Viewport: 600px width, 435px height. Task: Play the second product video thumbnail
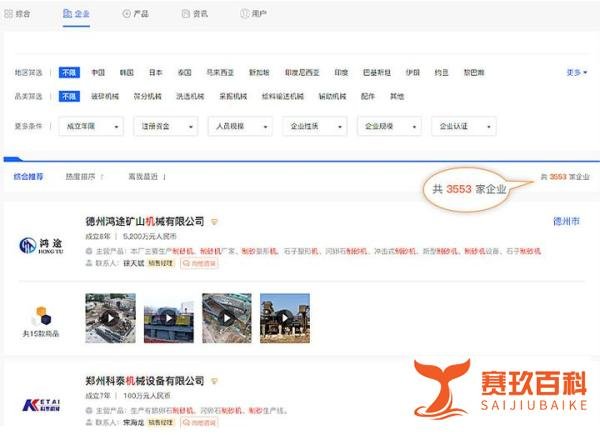(x=169, y=318)
